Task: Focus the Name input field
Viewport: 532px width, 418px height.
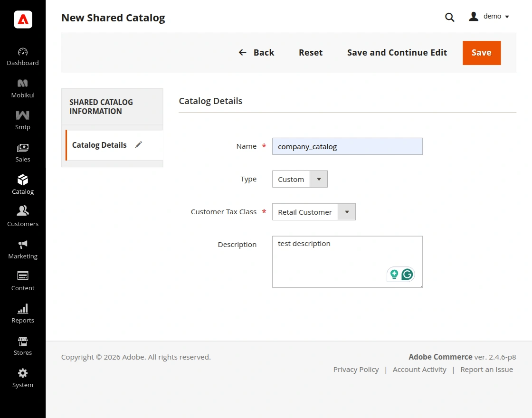Action: coord(347,146)
